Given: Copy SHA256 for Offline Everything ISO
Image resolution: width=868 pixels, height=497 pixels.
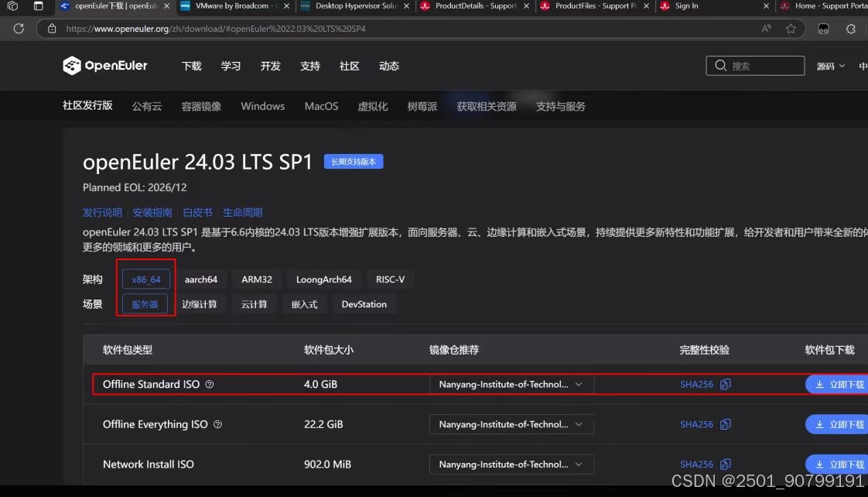Looking at the screenshot, I should (x=725, y=424).
